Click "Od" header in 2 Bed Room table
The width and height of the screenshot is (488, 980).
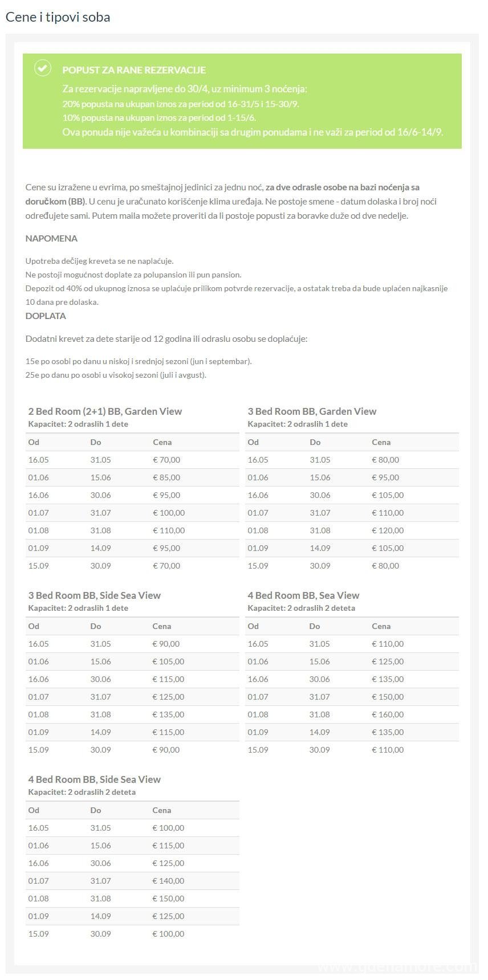(34, 442)
